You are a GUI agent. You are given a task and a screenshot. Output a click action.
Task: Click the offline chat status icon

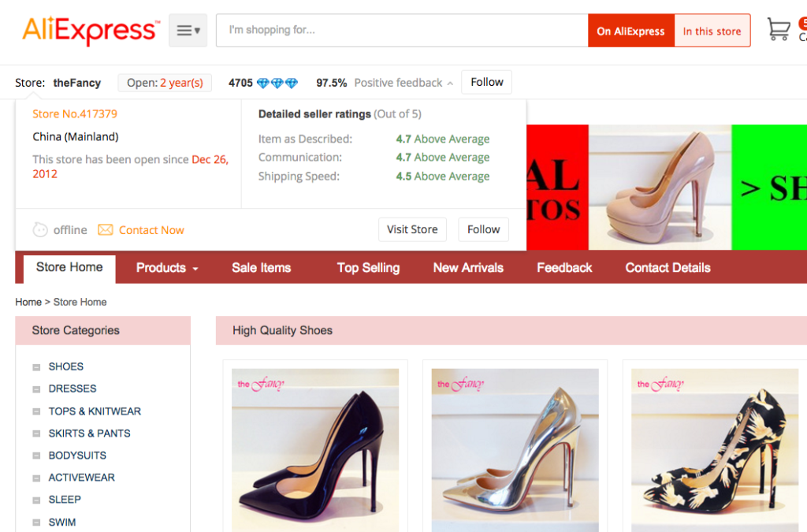(40, 229)
